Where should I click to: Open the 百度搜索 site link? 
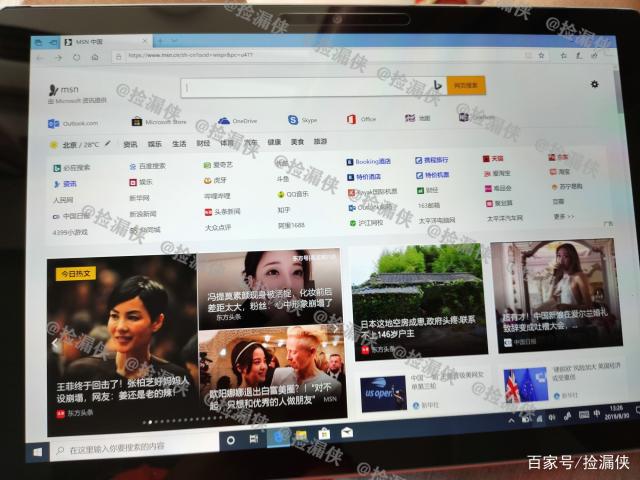click(x=147, y=166)
